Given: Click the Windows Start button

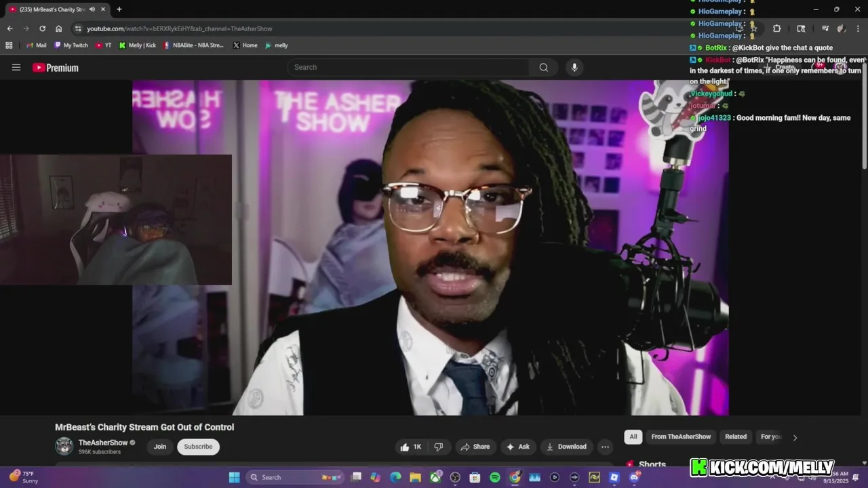Looking at the screenshot, I should [234, 477].
